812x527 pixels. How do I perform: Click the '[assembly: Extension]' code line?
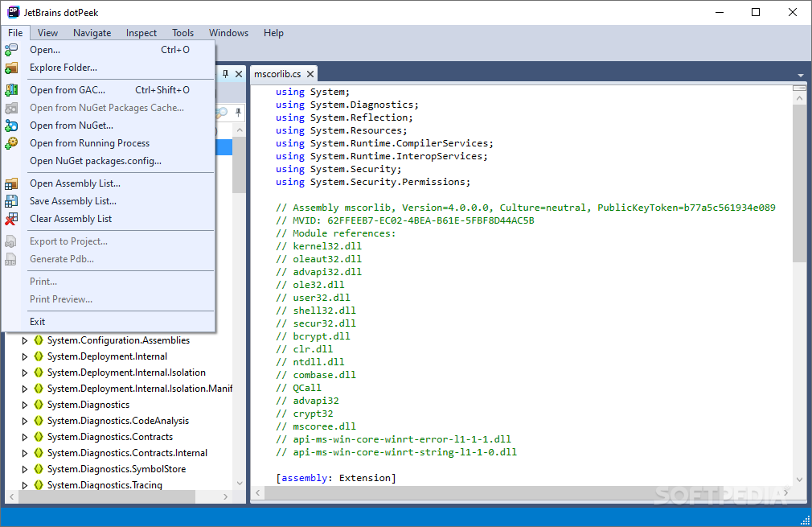click(x=335, y=478)
